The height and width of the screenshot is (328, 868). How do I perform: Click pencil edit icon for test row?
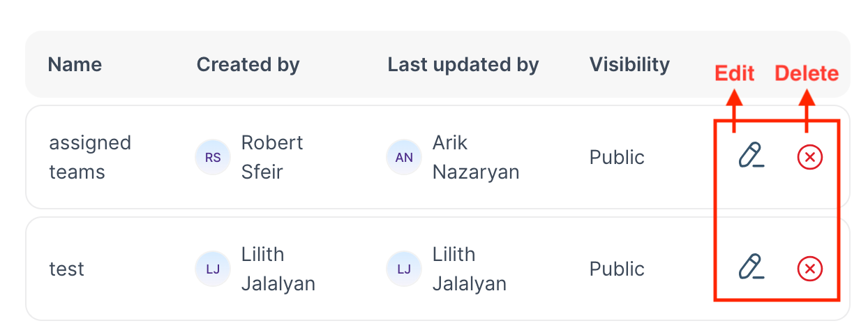click(x=751, y=268)
